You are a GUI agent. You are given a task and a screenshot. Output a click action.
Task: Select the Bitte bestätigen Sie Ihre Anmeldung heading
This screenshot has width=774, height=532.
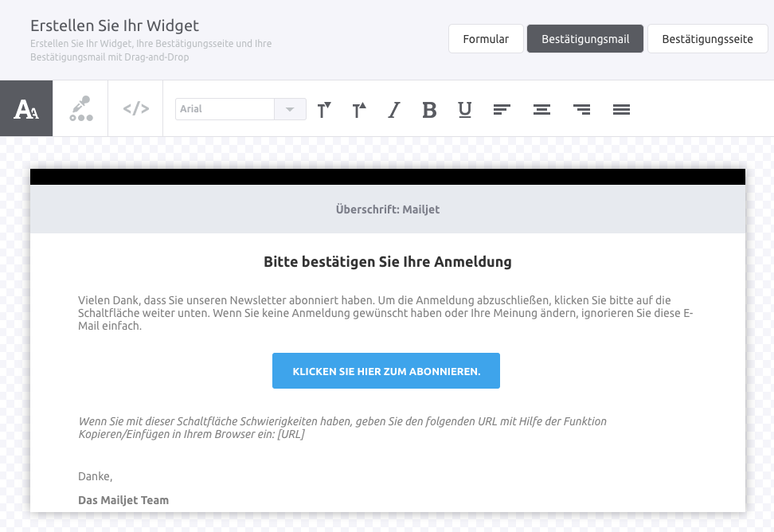[388, 261]
